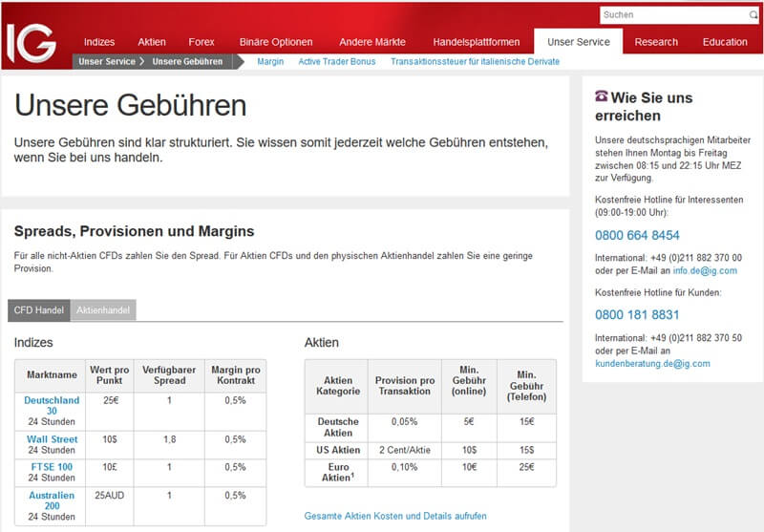The image size is (764, 532).
Task: Open the Binäre Optionen menu
Action: (x=276, y=42)
